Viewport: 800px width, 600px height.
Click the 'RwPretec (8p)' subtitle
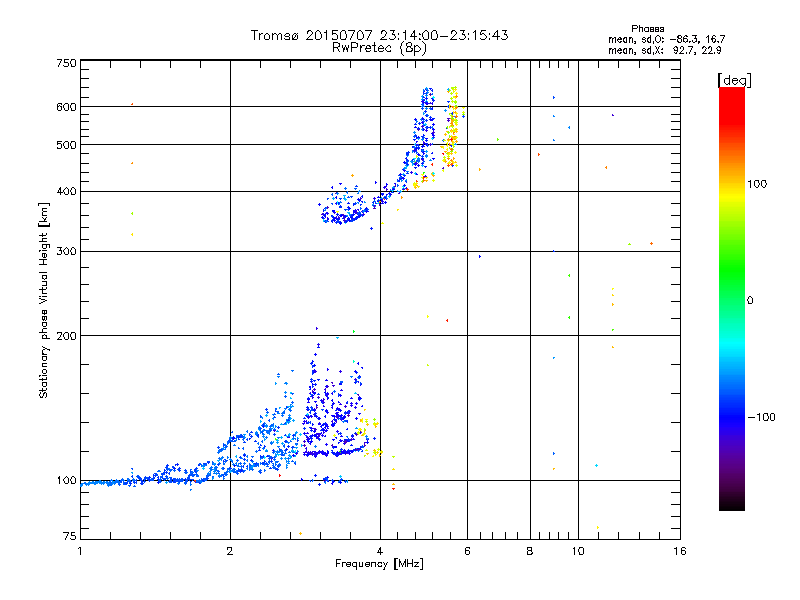[x=379, y=48]
